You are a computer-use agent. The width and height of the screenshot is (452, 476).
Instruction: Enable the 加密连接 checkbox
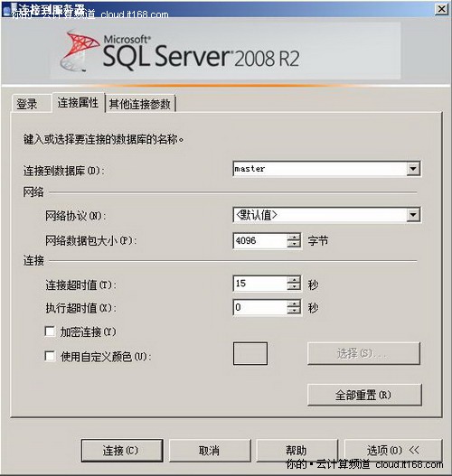coord(50,331)
